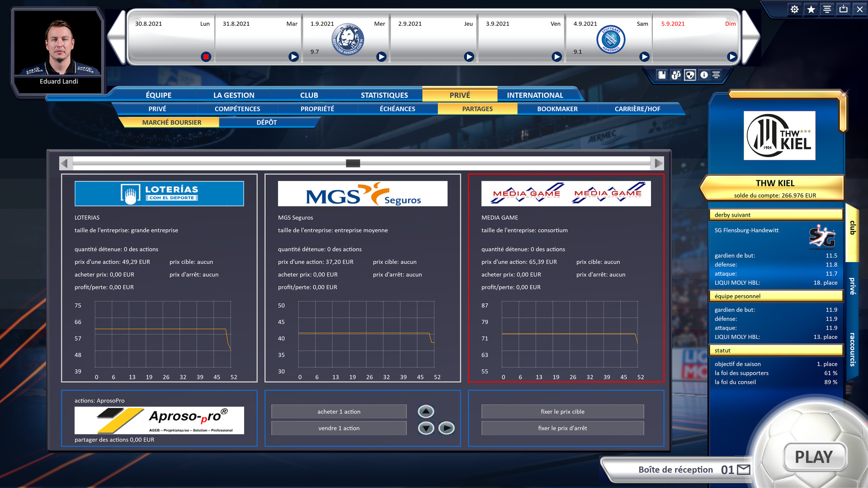Click the acheter 1 action button
This screenshot has width=868, height=488.
pos(339,412)
